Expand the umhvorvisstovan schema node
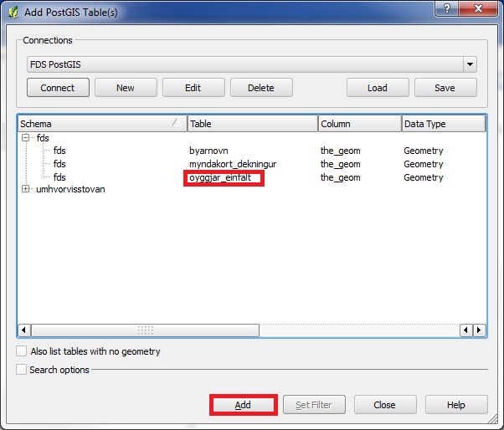Image resolution: width=504 pixels, height=430 pixels. tap(25, 189)
